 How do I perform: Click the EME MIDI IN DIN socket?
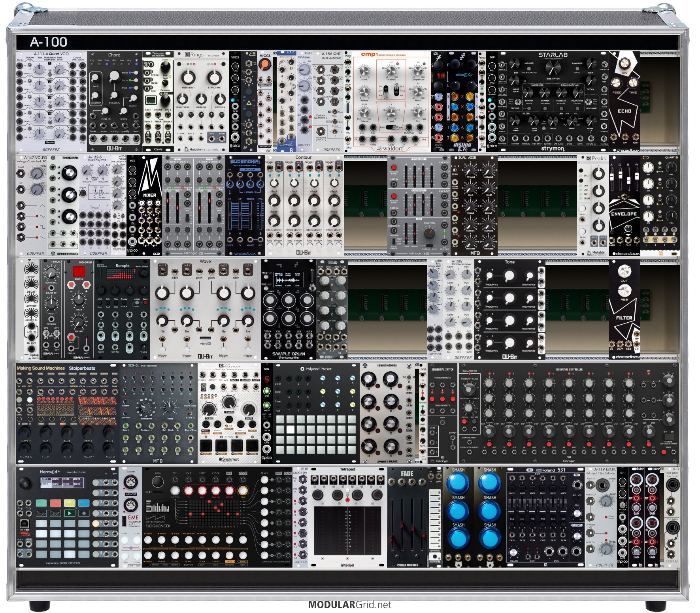click(130, 483)
